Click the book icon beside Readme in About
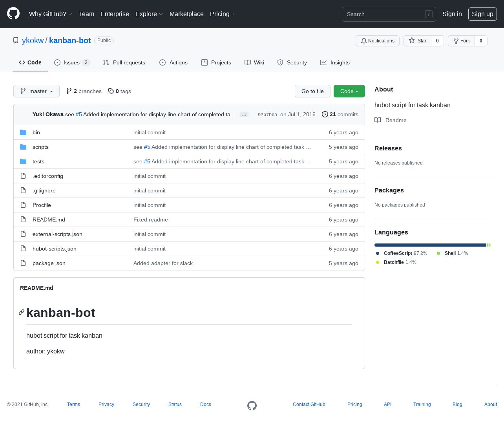Image resolution: width=504 pixels, height=430 pixels. (378, 120)
